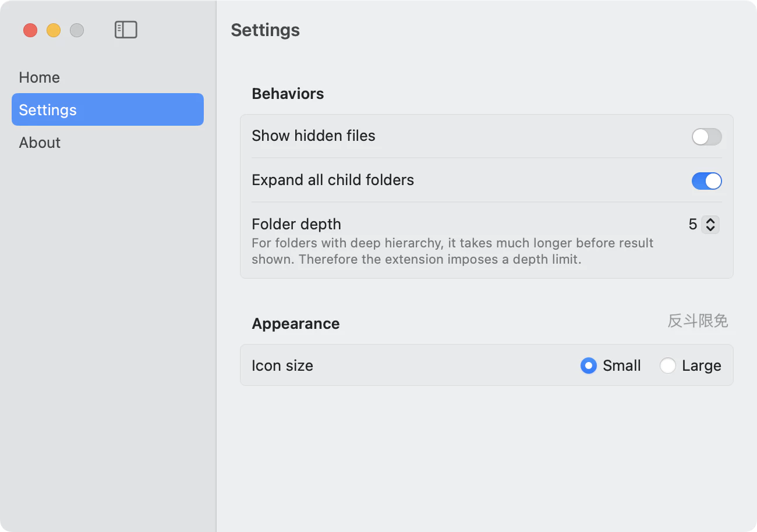Click the red close window button
757x532 pixels.
[30, 30]
